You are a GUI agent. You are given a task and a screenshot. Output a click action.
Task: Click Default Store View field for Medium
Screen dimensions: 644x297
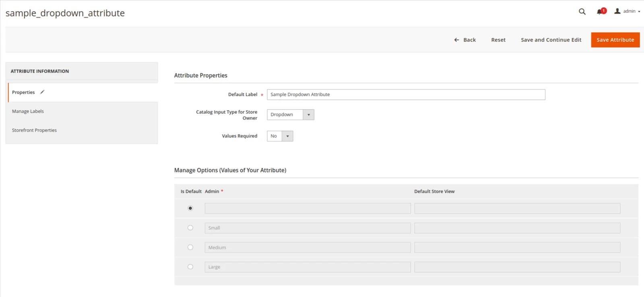pos(517,247)
